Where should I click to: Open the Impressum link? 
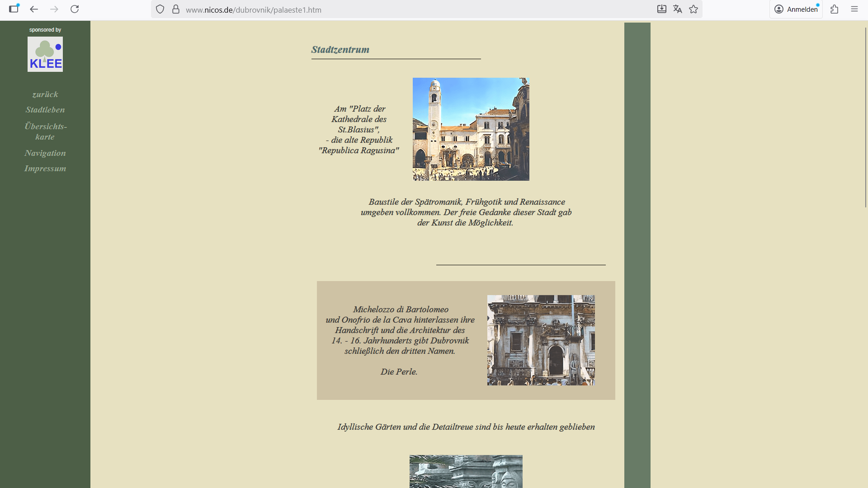45,169
